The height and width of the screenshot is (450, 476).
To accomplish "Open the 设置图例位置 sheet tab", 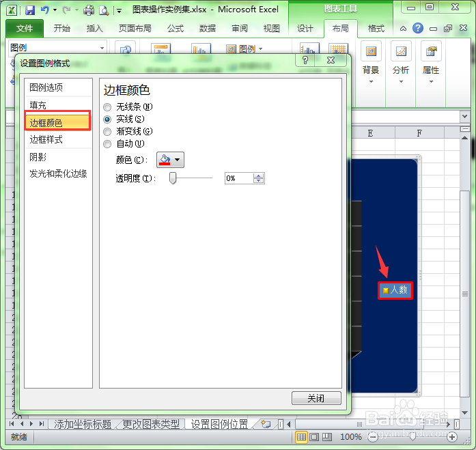I will pyautogui.click(x=219, y=424).
